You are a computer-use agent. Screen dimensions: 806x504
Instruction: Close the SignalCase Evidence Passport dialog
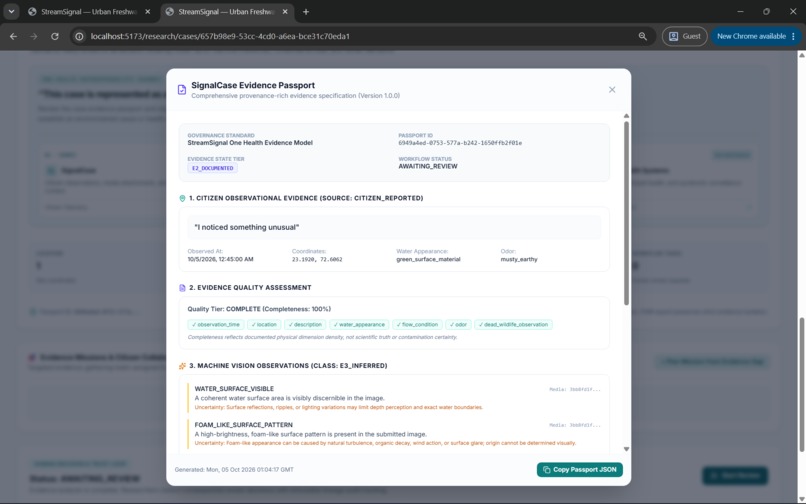pos(612,89)
